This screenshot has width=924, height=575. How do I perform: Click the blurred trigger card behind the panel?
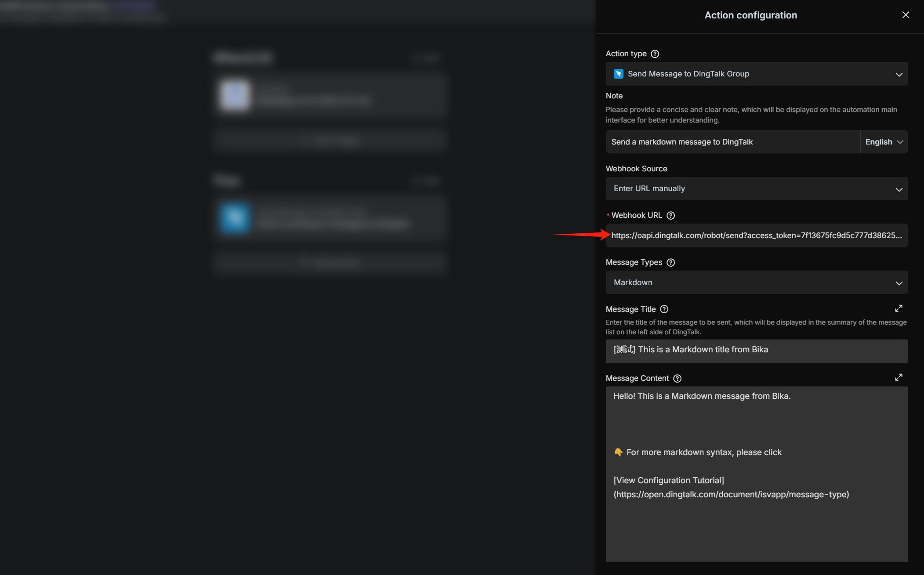point(330,95)
